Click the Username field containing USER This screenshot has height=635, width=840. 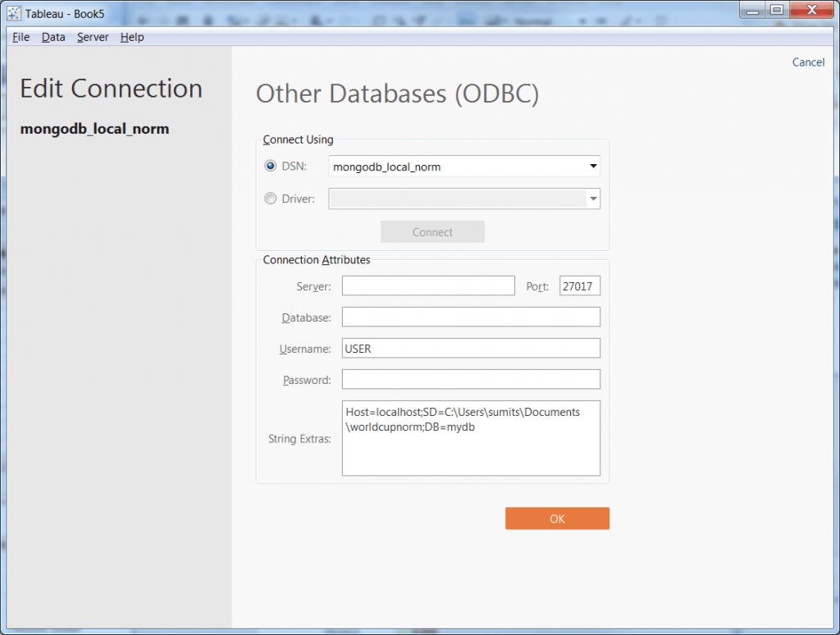pos(471,349)
